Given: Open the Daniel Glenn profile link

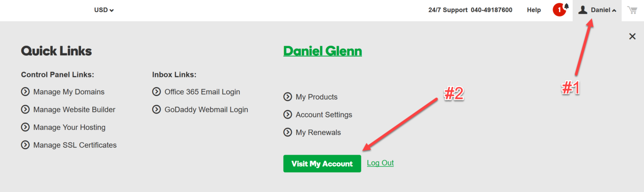Looking at the screenshot, I should (x=322, y=51).
